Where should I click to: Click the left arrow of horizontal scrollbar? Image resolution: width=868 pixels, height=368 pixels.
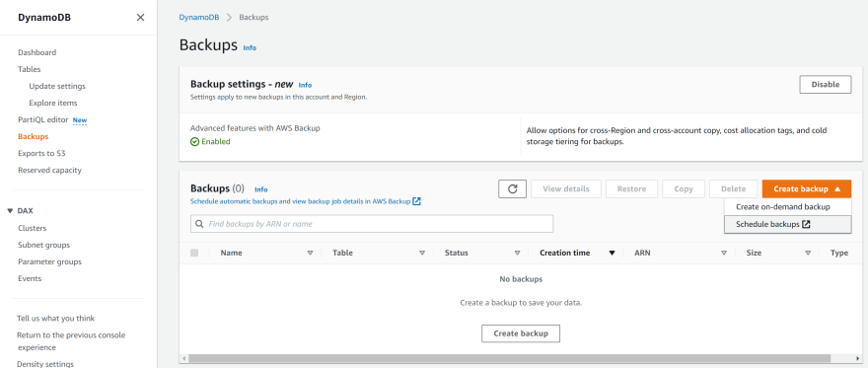(x=183, y=358)
